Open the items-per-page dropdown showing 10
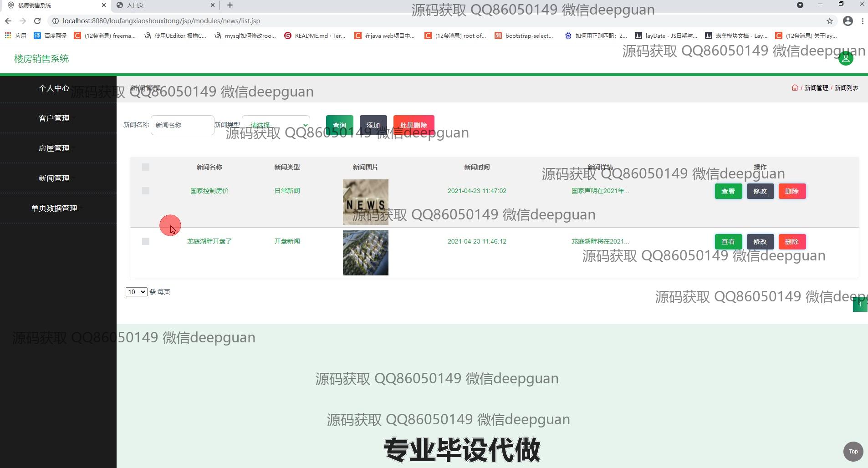This screenshot has height=468, width=868. click(136, 292)
